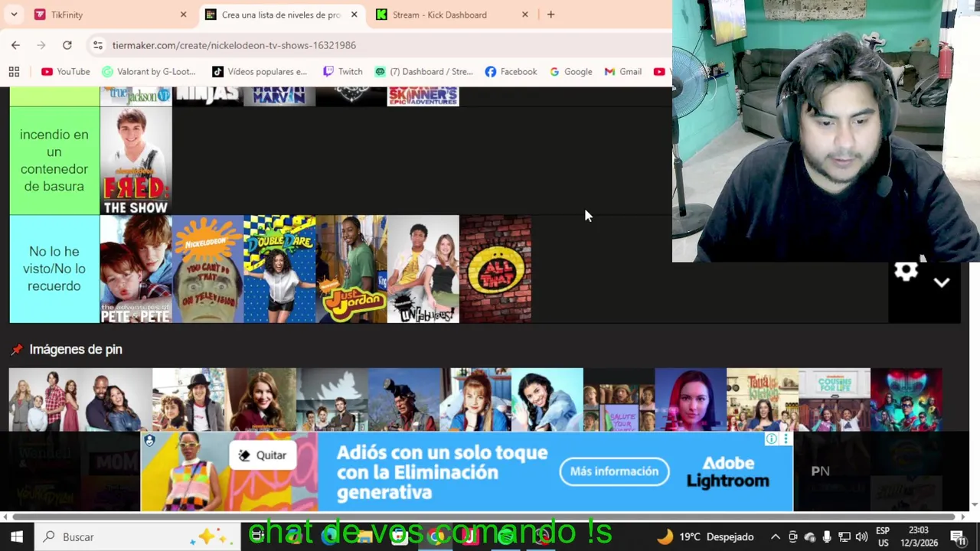Select the Unfabulous thumbnail
Image resolution: width=980 pixels, height=551 pixels.
click(423, 269)
